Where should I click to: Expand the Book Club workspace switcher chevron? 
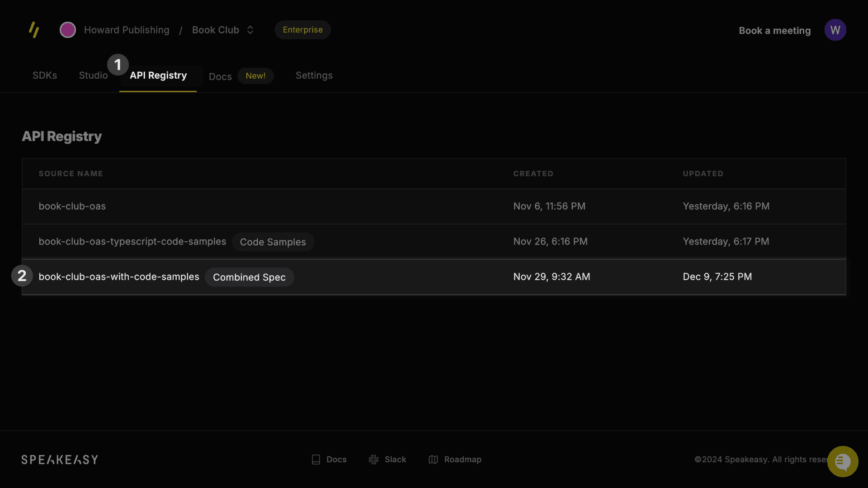pyautogui.click(x=250, y=30)
